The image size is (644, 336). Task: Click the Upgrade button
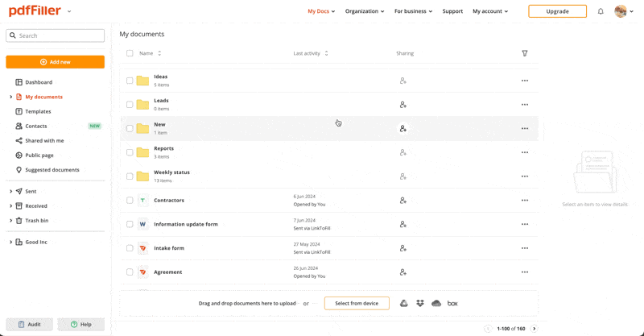click(x=557, y=11)
